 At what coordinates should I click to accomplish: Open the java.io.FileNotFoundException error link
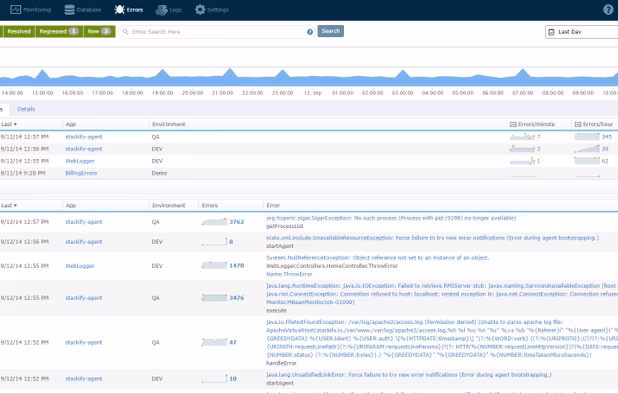(x=442, y=338)
